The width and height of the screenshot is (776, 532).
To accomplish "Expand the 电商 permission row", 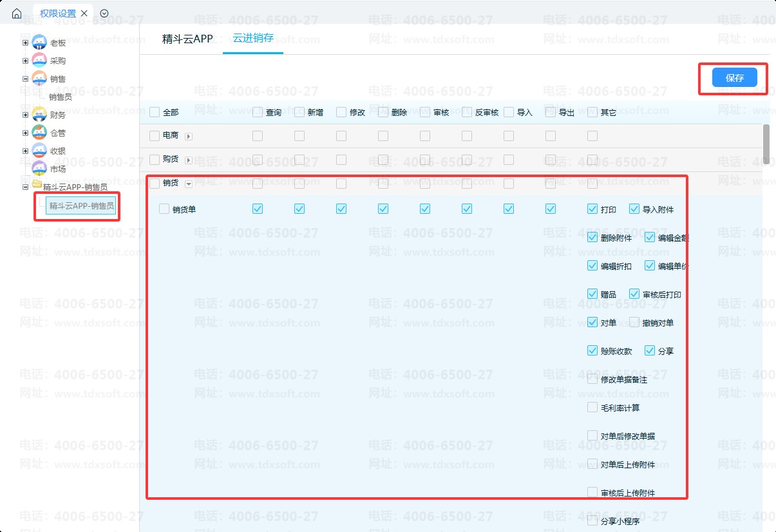I will click(189, 137).
